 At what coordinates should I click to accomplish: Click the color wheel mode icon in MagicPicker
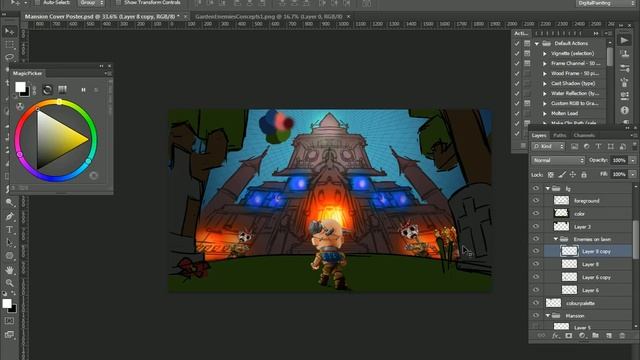47,90
